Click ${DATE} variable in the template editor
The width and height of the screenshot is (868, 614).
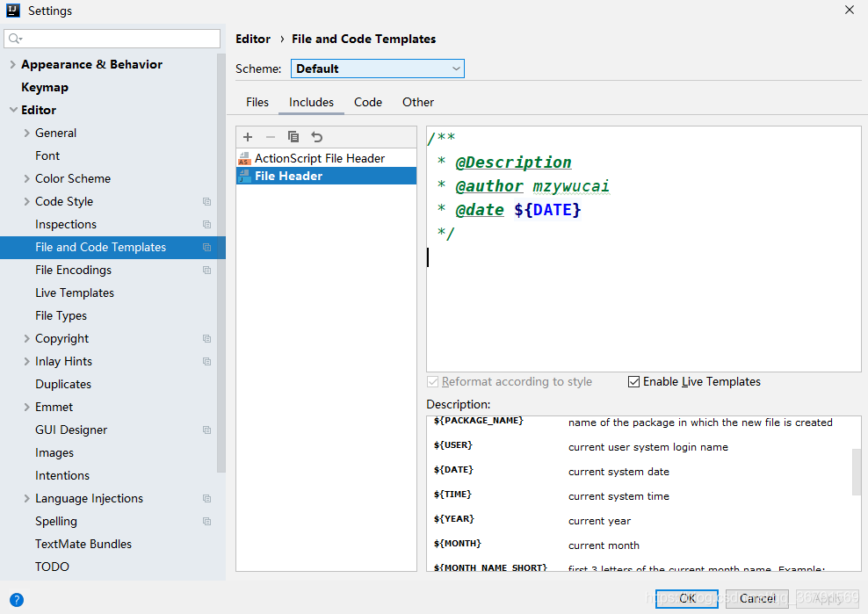(547, 210)
